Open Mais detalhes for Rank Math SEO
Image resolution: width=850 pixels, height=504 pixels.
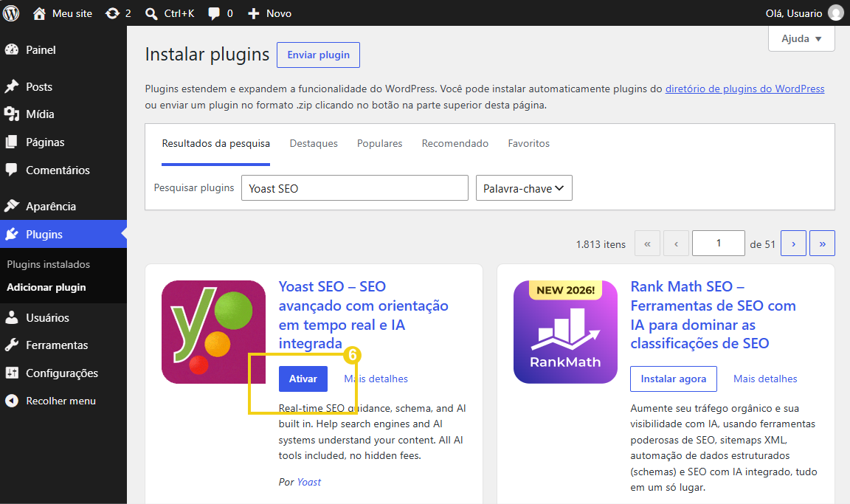click(765, 379)
